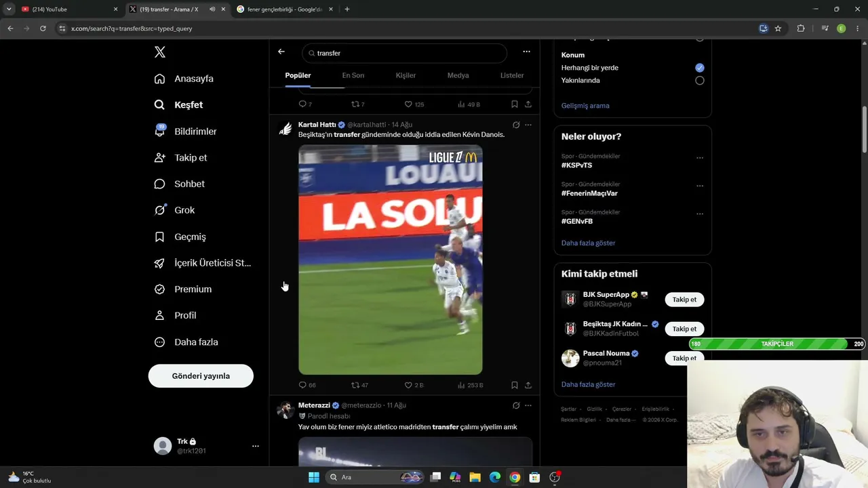Follow BJK SuperApp with Takip et
Viewport: 868px width, 488px height.
point(684,300)
